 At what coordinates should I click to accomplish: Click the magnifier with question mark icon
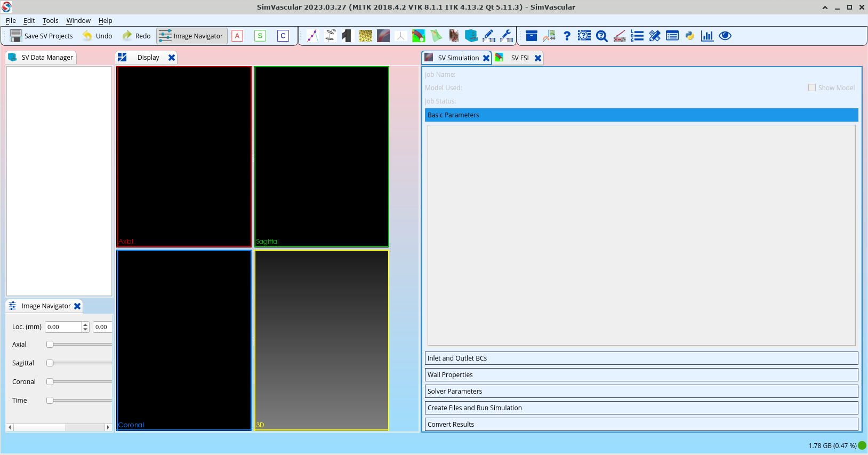[x=602, y=36]
